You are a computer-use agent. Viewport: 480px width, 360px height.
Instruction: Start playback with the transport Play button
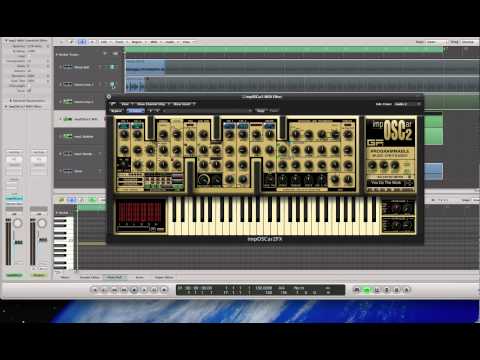click(x=144, y=290)
